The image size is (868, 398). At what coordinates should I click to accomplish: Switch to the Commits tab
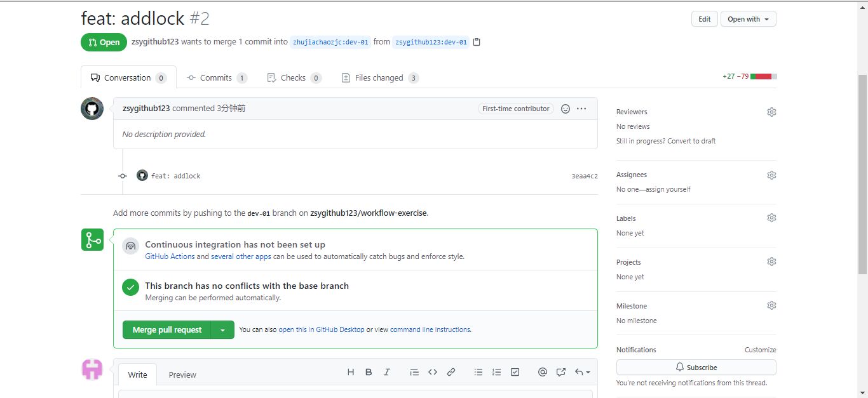[217, 77]
